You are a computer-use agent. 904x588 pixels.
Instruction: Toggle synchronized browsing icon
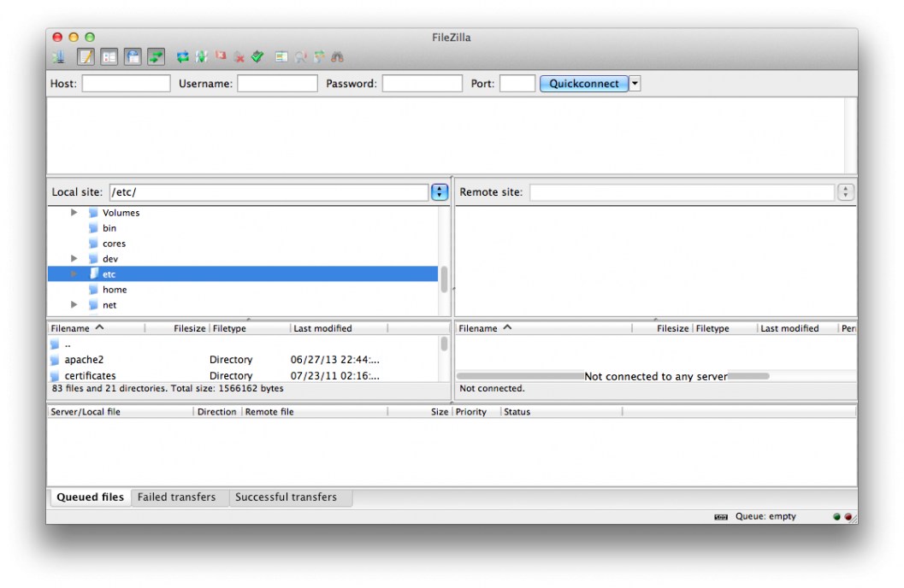319,56
